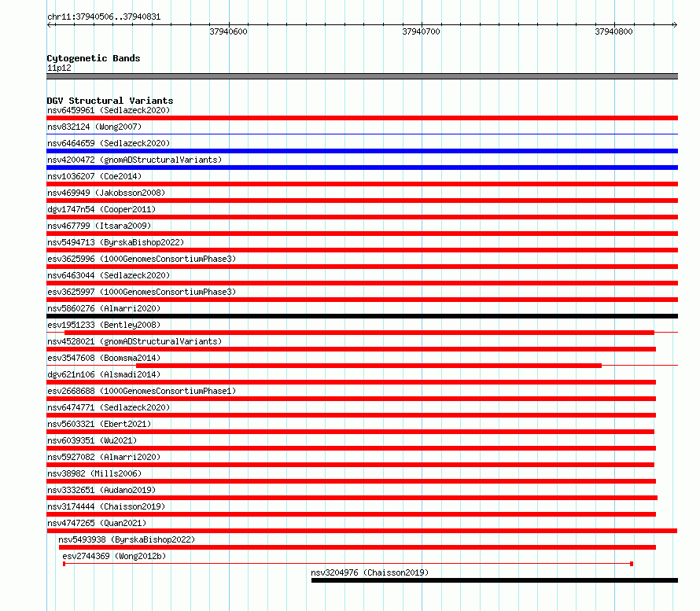Viewport: 700px width, 611px height.
Task: Click the thick blue nsv6464659 variant bar
Action: click(362, 151)
